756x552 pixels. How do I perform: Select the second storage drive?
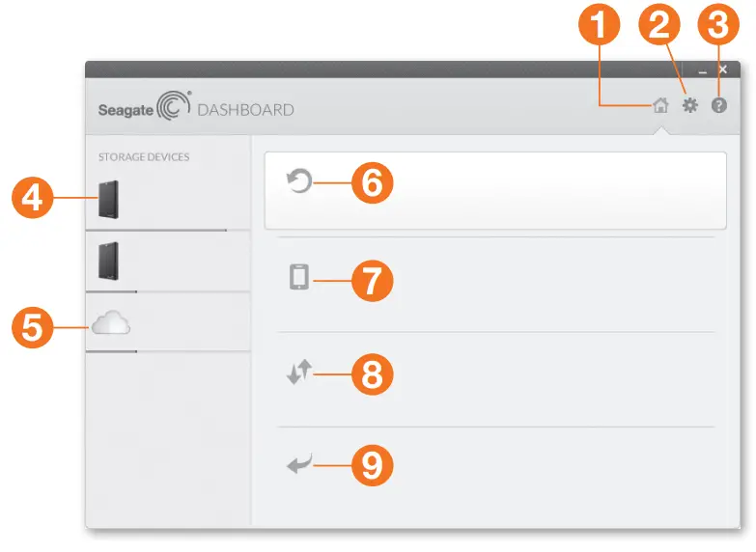[108, 261]
